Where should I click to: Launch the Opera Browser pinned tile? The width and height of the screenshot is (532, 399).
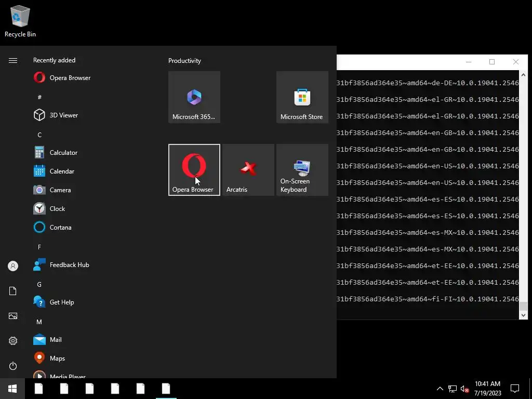[194, 170]
